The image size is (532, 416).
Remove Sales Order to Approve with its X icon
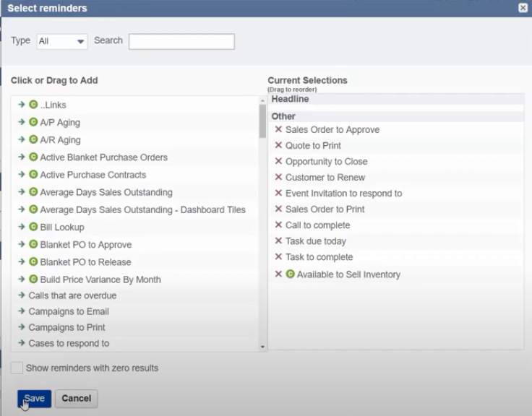[x=278, y=130]
